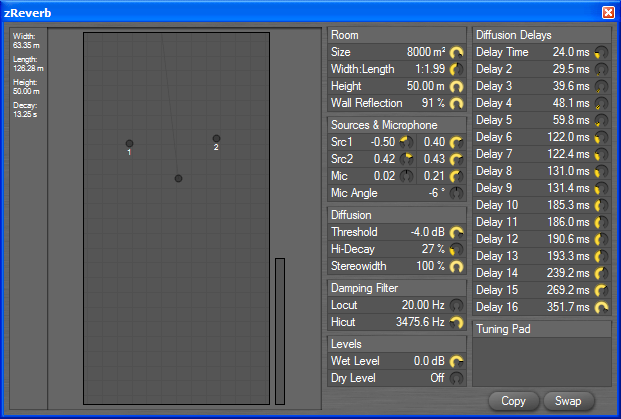The image size is (621, 419).
Task: Click the level meter bar beside room
Action: (280, 331)
